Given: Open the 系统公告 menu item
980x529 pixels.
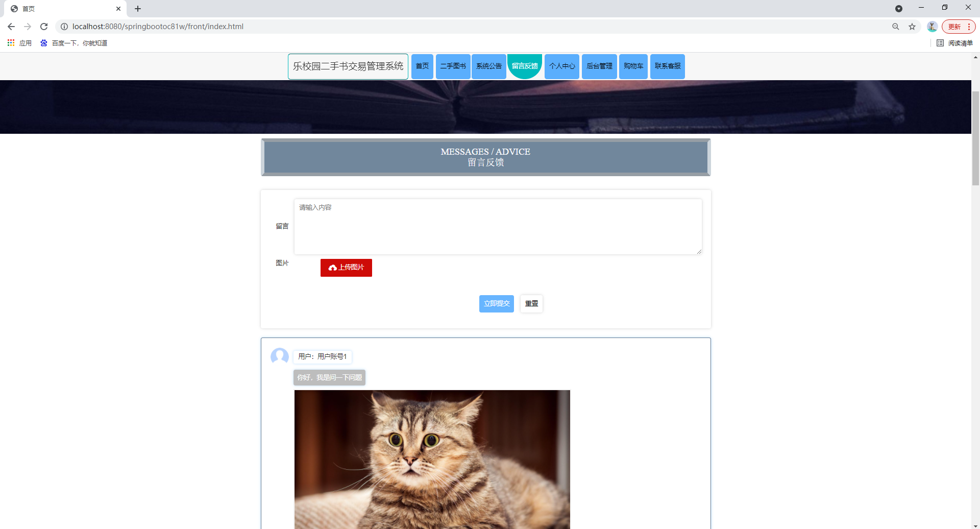Looking at the screenshot, I should point(489,66).
